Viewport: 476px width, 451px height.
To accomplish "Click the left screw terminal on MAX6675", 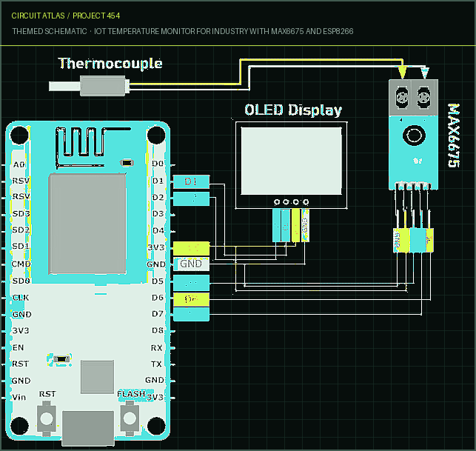I will pyautogui.click(x=402, y=97).
